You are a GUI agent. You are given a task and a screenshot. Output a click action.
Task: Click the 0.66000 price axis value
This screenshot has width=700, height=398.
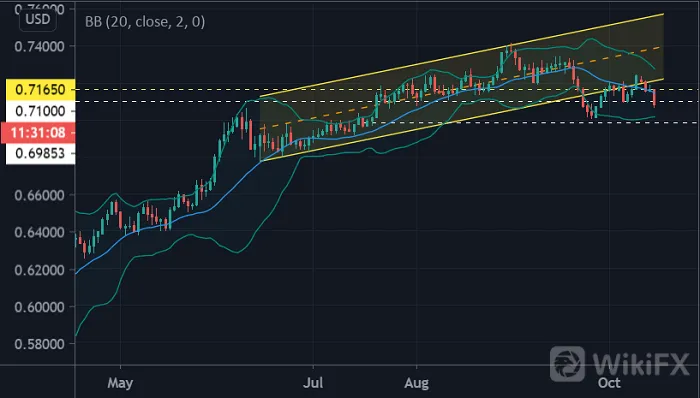[x=39, y=195]
